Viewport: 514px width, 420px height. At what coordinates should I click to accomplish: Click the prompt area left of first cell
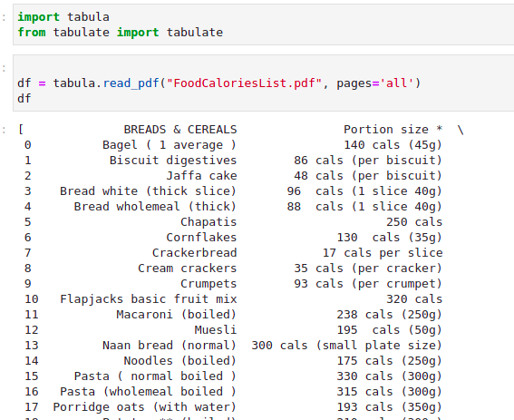pyautogui.click(x=4, y=17)
